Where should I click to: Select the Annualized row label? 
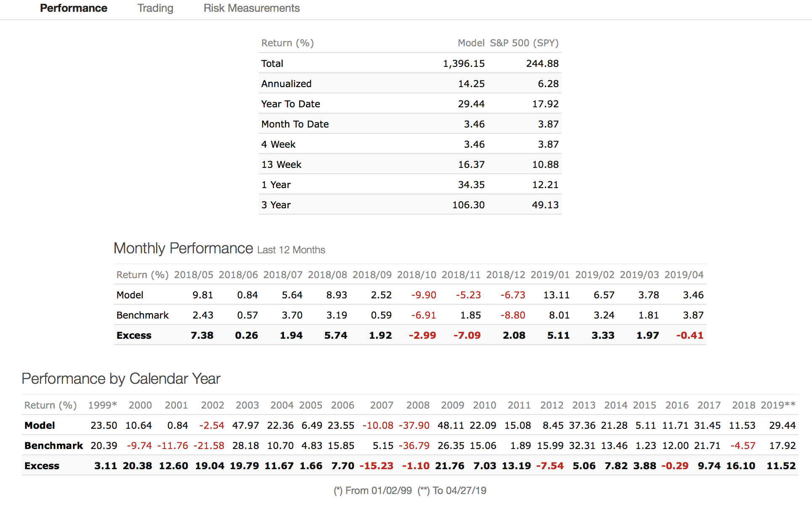286,84
